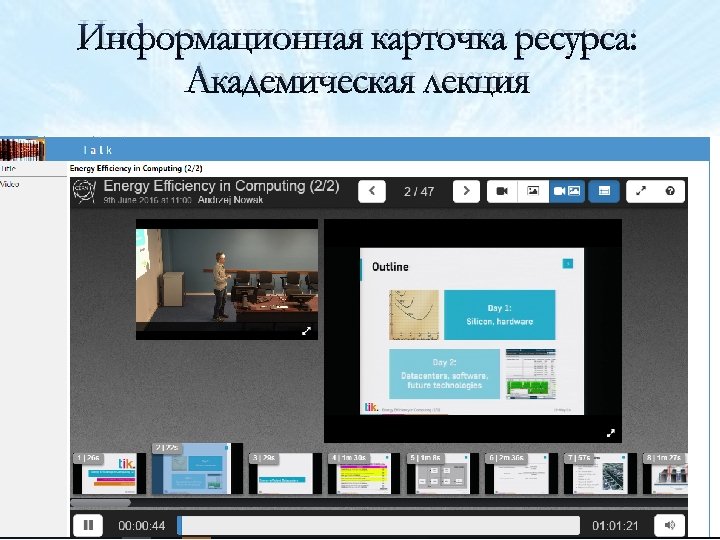Screen dimensions: 720x540
Task: Click the bookshelf logo image
Action: 22,149
